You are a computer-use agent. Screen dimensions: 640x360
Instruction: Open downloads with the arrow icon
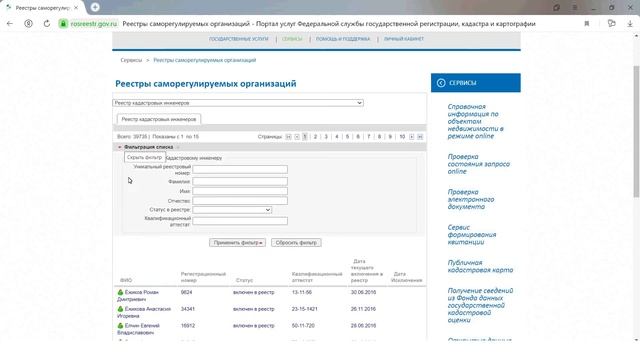coord(630,24)
